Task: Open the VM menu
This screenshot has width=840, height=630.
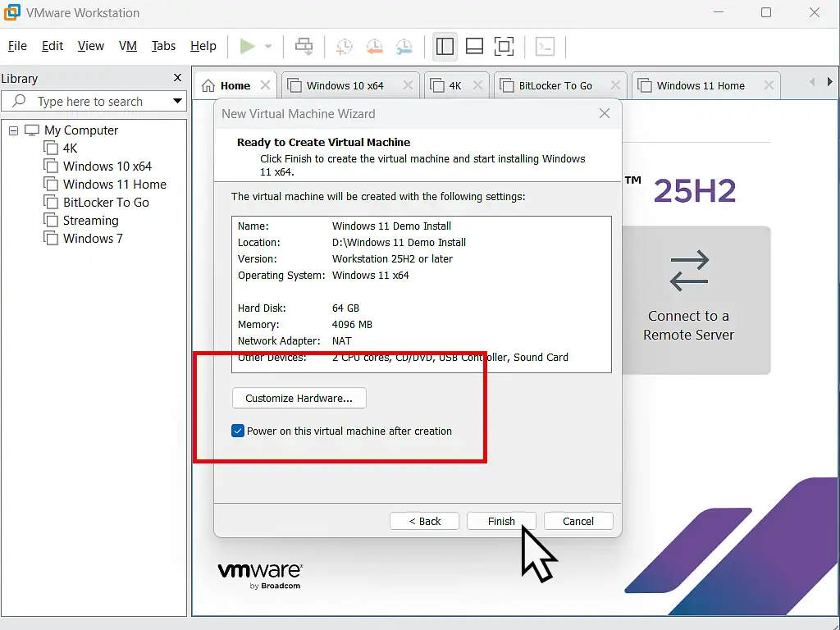Action: 127,46
